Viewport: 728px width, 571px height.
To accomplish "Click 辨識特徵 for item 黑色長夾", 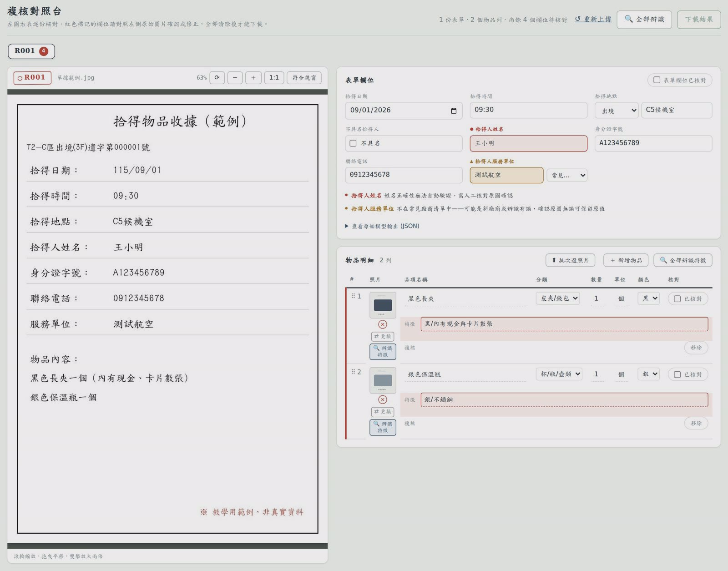I will (383, 351).
